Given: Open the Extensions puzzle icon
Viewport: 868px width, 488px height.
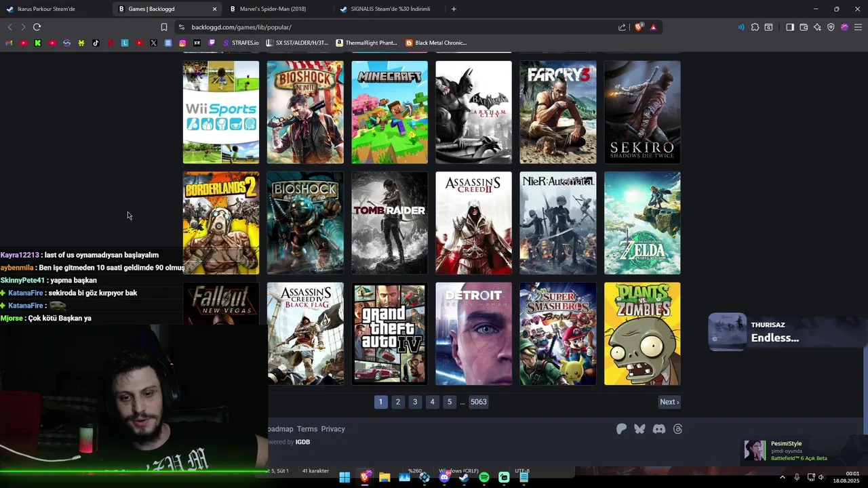Looking at the screenshot, I should click(x=755, y=27).
